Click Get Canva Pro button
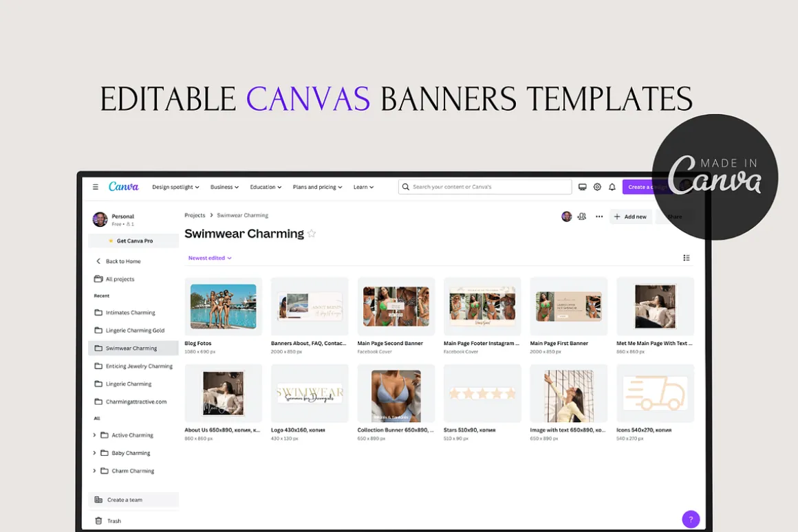 [133, 241]
